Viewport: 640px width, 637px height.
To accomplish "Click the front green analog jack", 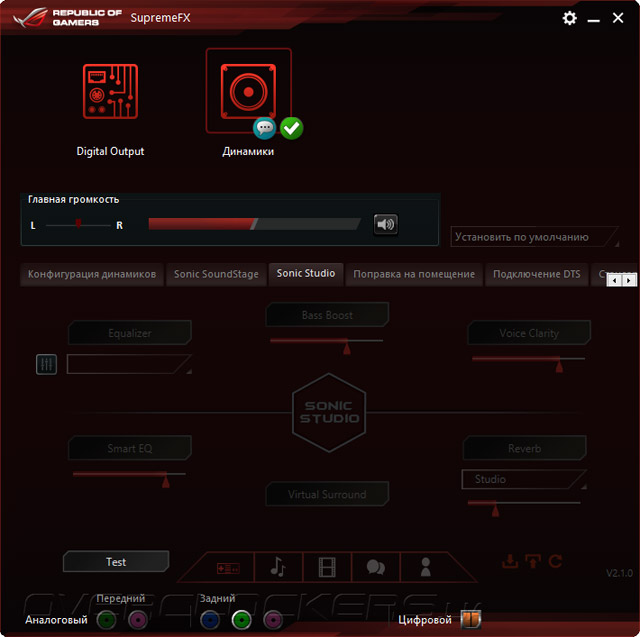I will point(107,620).
